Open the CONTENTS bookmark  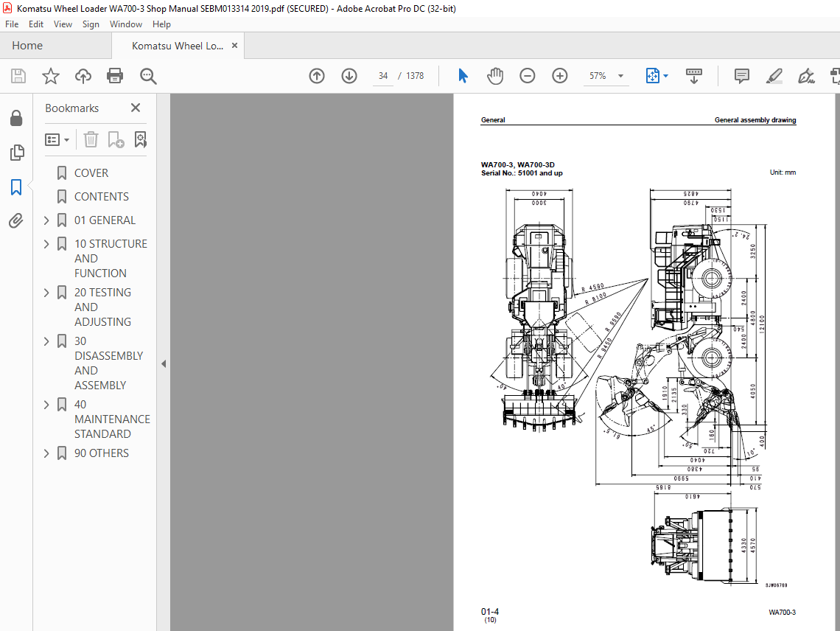pos(101,197)
